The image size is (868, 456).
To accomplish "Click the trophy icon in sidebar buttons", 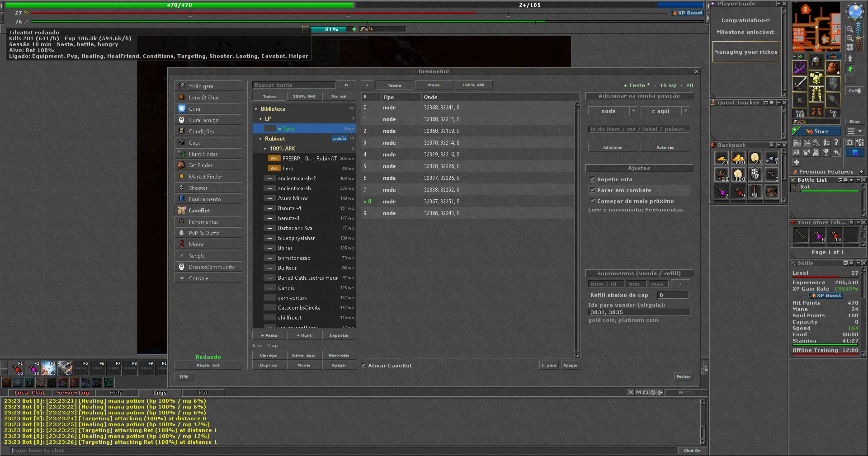I will (826, 152).
